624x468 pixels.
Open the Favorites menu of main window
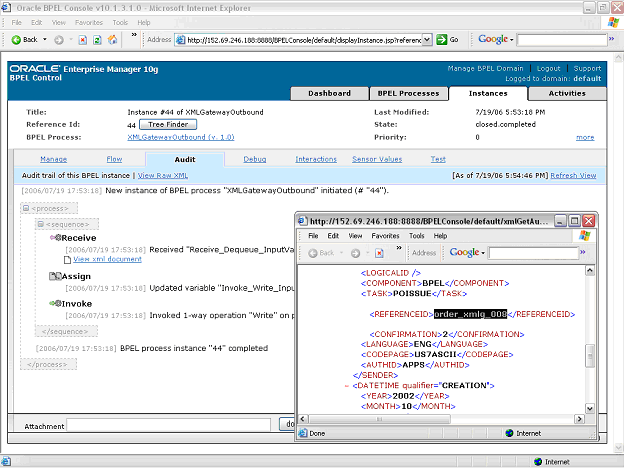point(89,22)
